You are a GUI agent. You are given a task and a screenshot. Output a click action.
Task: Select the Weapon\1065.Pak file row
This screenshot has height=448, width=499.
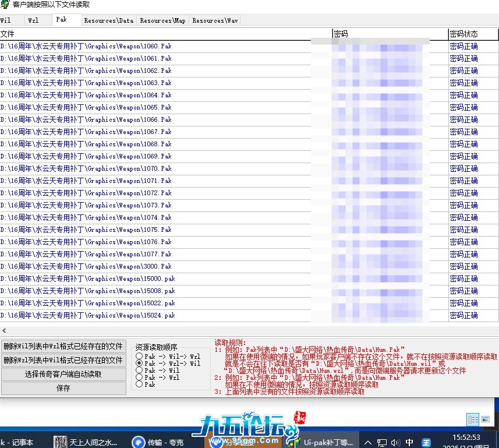point(249,107)
